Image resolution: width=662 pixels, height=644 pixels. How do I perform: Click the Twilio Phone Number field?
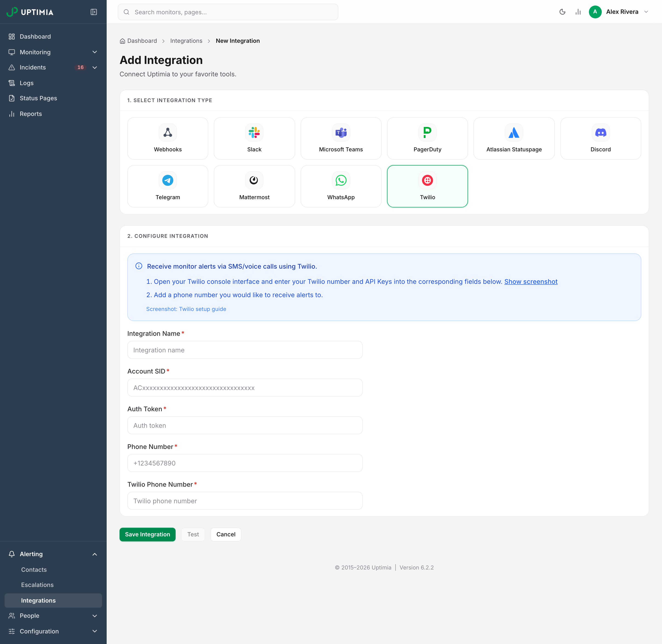tap(245, 500)
